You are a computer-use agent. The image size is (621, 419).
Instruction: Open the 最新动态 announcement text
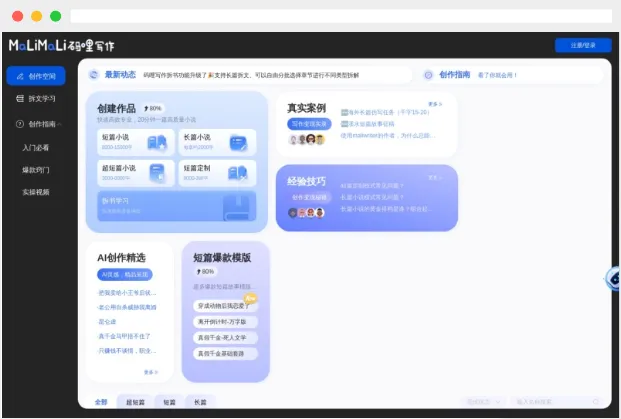coord(251,75)
